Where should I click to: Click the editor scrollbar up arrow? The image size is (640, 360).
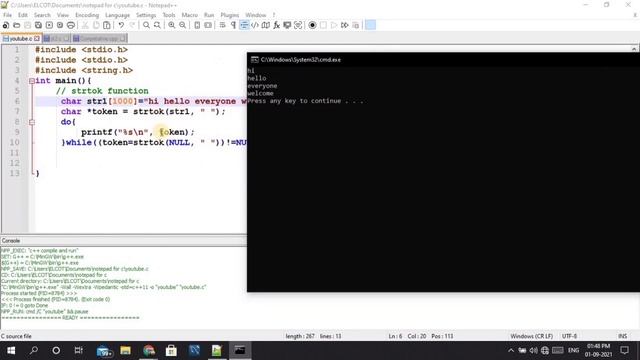(x=634, y=49)
